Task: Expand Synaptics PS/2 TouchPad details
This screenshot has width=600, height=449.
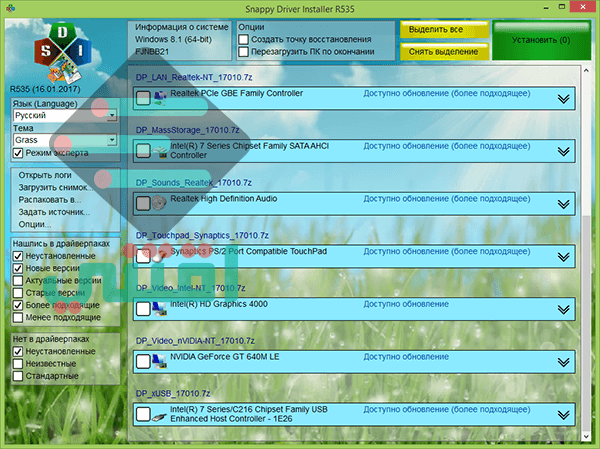Action: click(x=563, y=257)
